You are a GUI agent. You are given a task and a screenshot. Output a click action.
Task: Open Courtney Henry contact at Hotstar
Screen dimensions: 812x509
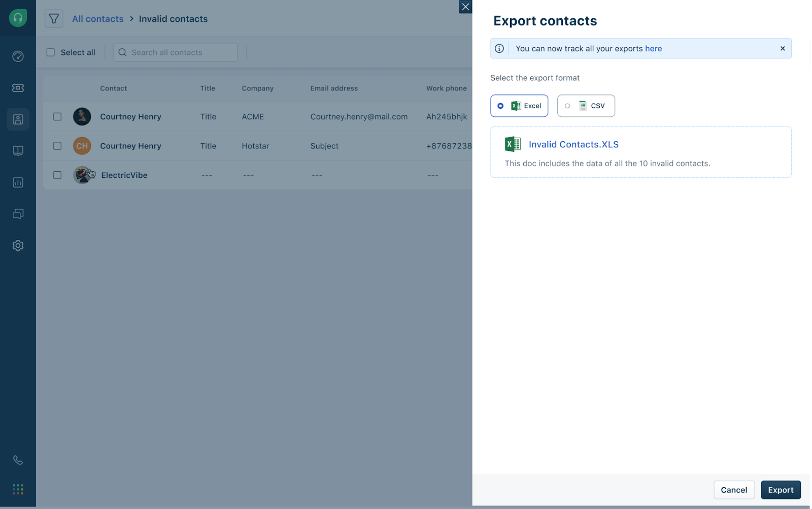pyautogui.click(x=130, y=146)
